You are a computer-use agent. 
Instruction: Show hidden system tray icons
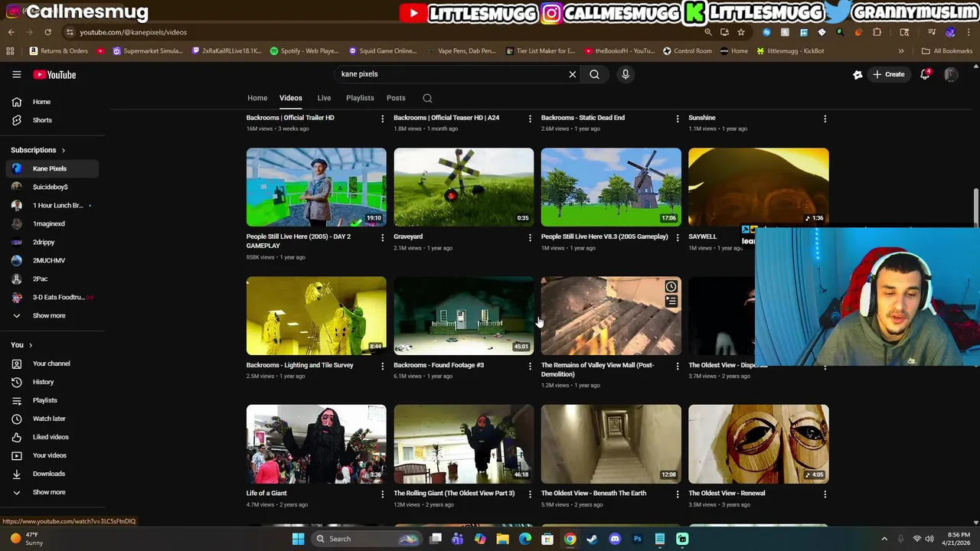point(884,539)
